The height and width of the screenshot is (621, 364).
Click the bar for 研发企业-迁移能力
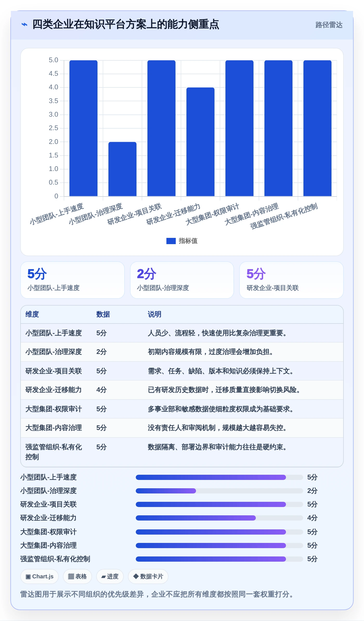pos(200,142)
